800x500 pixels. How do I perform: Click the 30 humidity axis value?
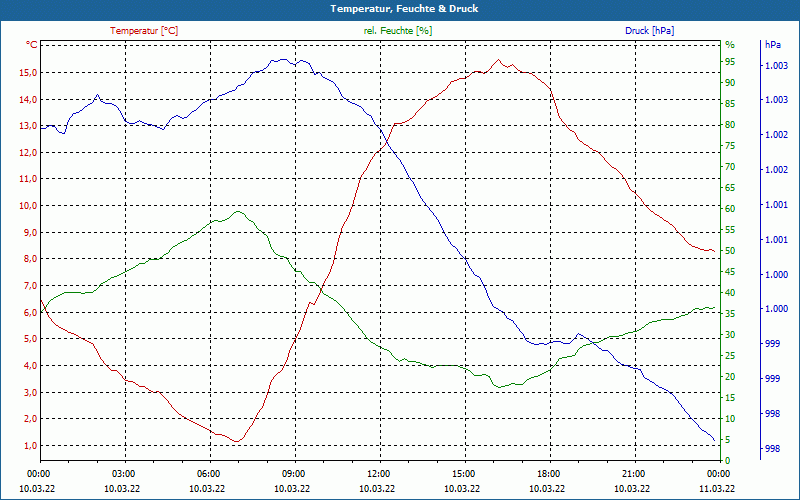[x=730, y=335]
